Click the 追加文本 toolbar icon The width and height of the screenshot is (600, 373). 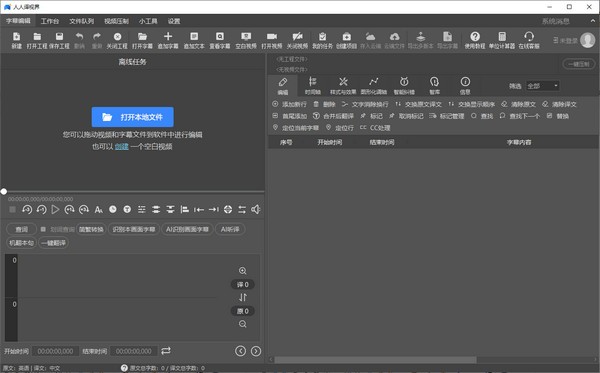[194, 40]
